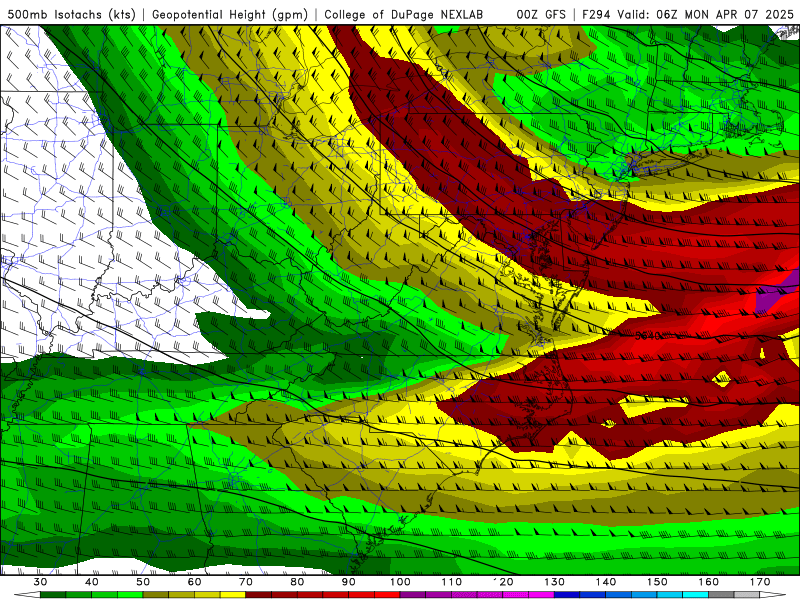The image size is (800, 600).
Task: Click the '100' legend scale value
Action: pos(400,582)
